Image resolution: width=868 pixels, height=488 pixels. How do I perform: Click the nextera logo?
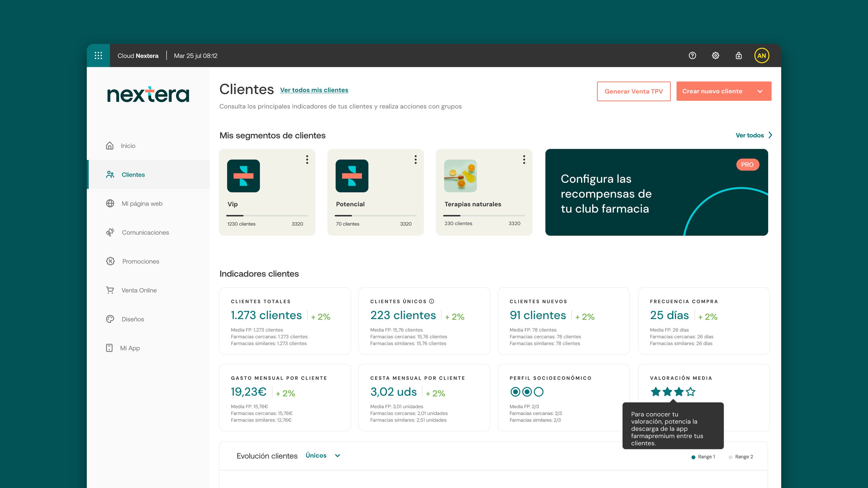click(x=148, y=94)
